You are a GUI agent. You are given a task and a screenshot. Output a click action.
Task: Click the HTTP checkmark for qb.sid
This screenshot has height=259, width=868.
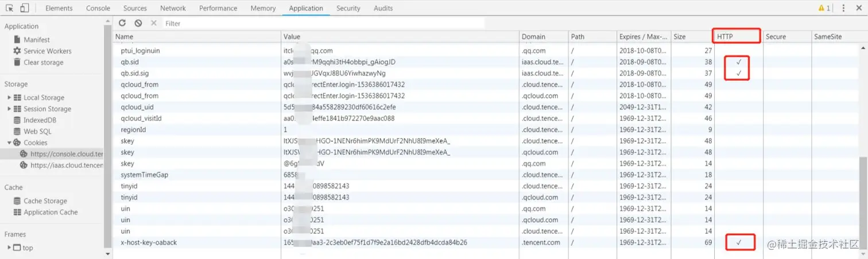(x=739, y=62)
